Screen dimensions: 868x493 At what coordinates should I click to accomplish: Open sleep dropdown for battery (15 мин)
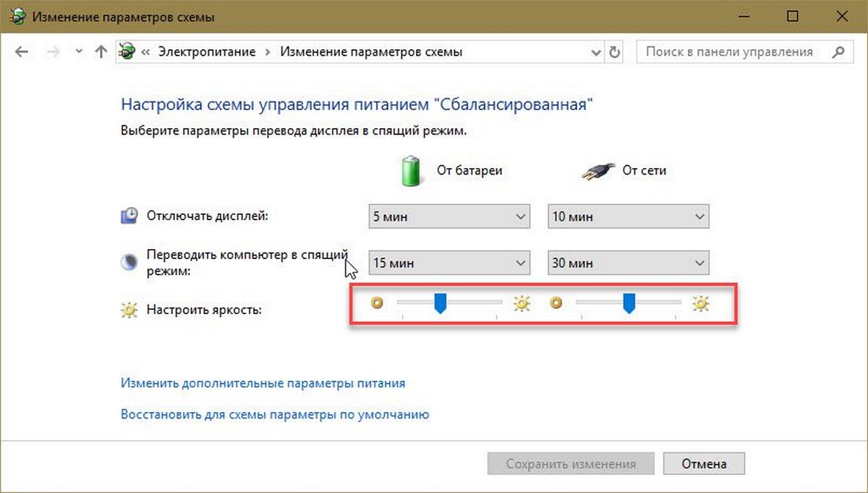click(449, 263)
